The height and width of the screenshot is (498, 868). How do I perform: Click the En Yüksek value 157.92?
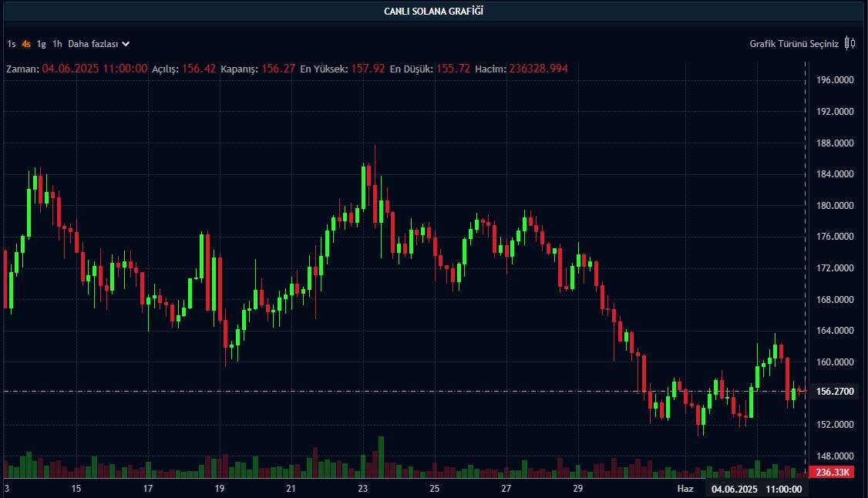pos(368,69)
